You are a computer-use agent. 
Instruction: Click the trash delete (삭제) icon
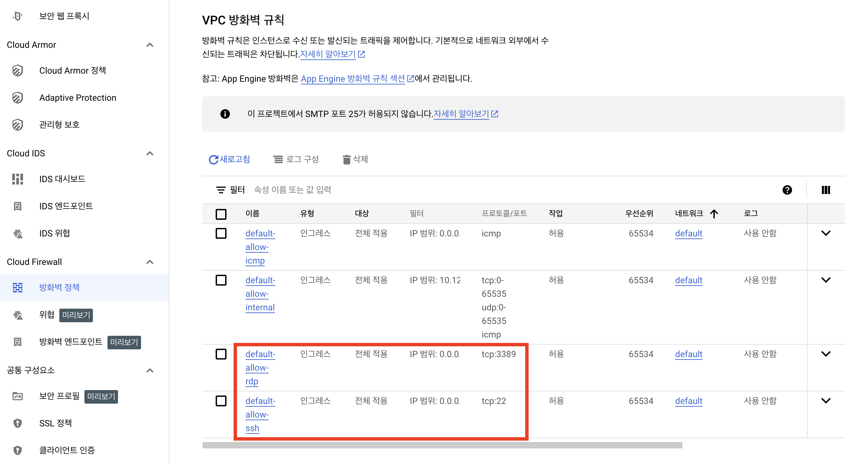(x=346, y=159)
